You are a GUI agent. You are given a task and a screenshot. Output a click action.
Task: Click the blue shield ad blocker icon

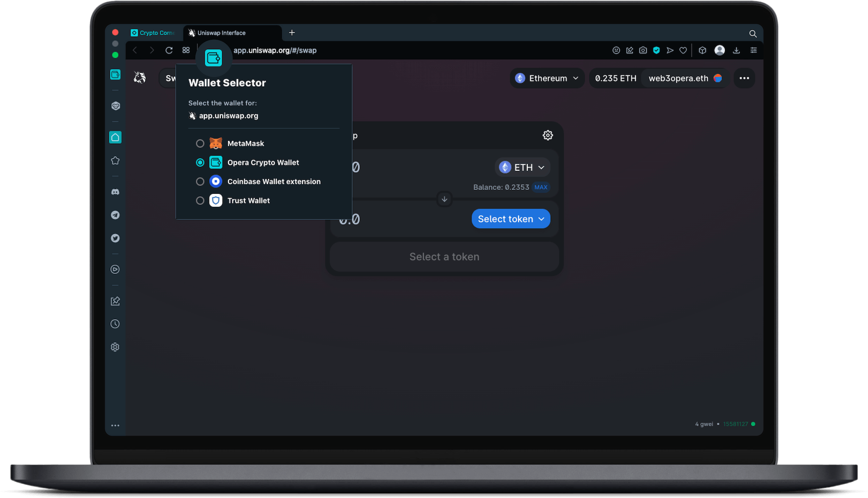pyautogui.click(x=657, y=50)
